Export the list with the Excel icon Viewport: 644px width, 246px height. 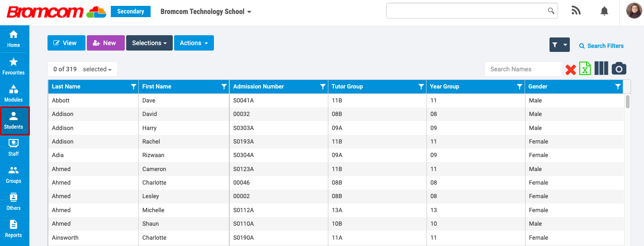[x=585, y=69]
